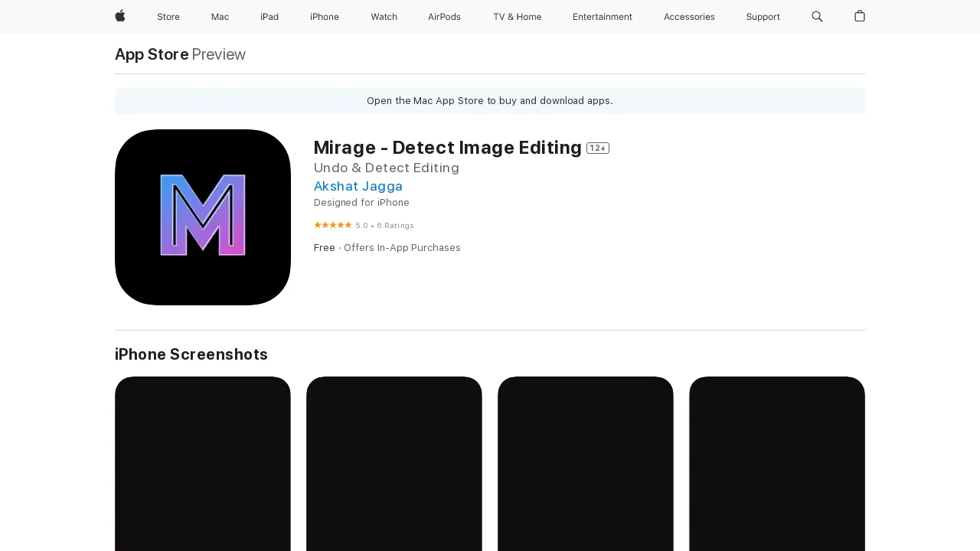Click the Apple logo in the navigation bar
The width and height of the screenshot is (980, 551).
click(119, 17)
